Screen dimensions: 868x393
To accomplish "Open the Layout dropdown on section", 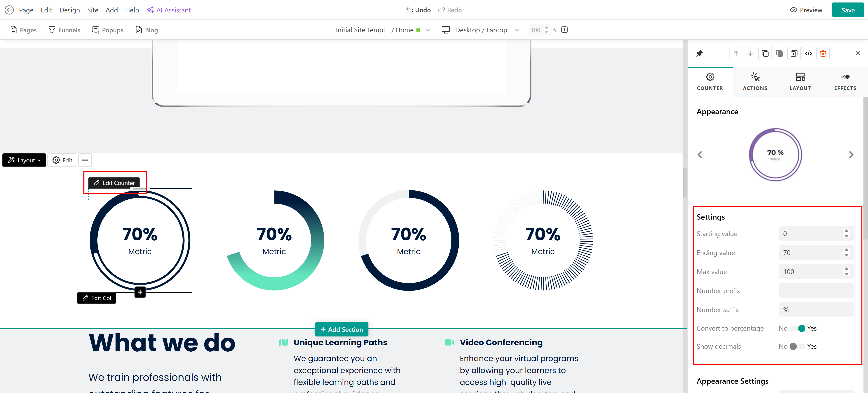I will (x=24, y=160).
